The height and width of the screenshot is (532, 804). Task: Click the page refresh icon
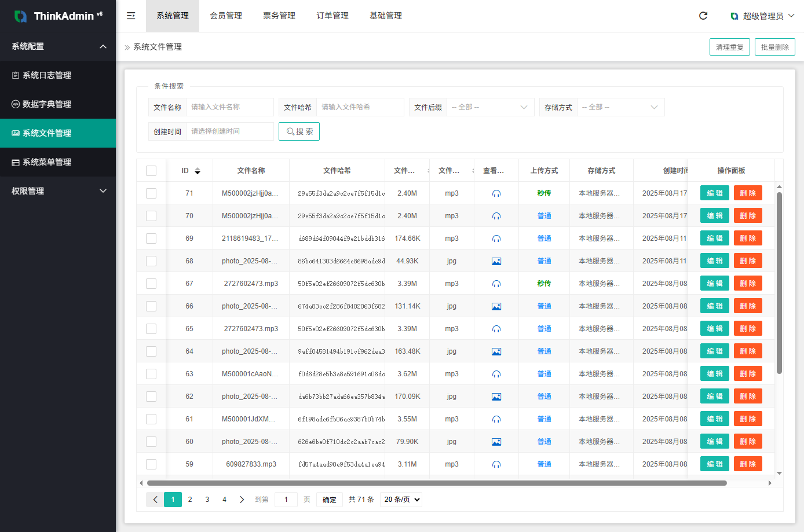pos(703,16)
